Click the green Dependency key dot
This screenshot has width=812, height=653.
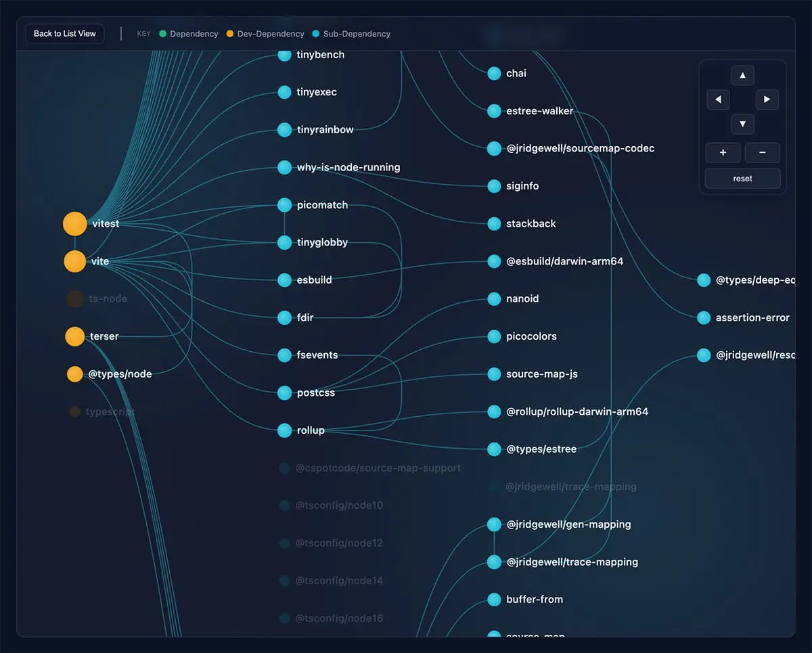coord(162,34)
